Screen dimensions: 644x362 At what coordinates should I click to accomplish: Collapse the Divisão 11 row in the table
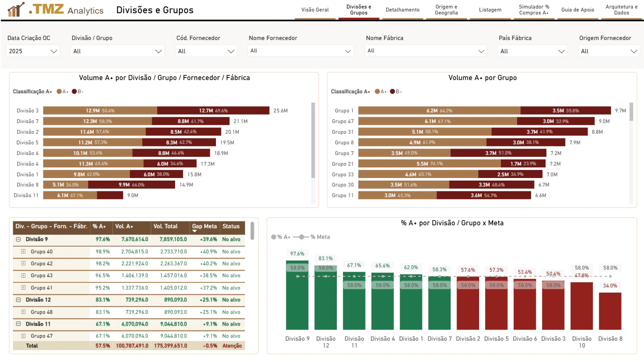point(18,324)
